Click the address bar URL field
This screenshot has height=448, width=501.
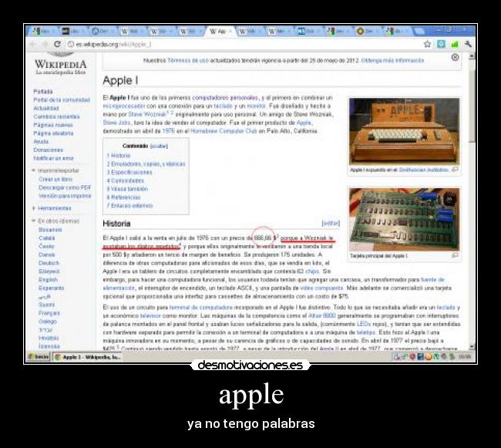click(x=243, y=44)
